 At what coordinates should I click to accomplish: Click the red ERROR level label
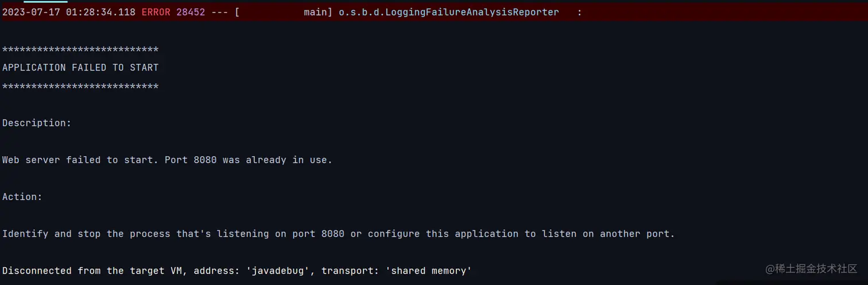[156, 12]
